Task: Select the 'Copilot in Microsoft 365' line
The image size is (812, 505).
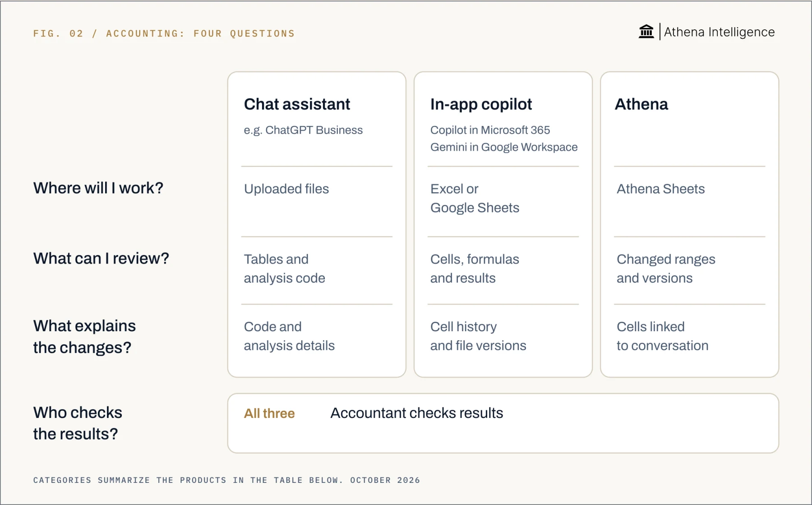Action: (x=490, y=130)
